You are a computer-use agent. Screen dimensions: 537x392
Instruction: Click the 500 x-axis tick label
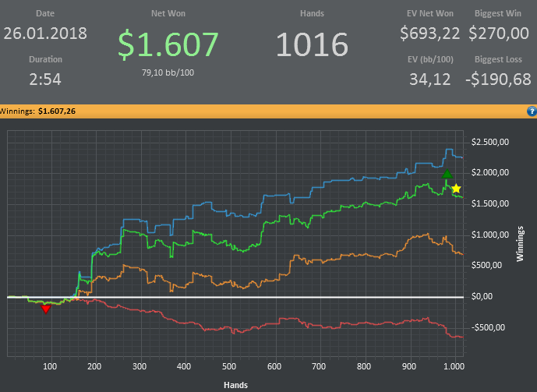(229, 366)
